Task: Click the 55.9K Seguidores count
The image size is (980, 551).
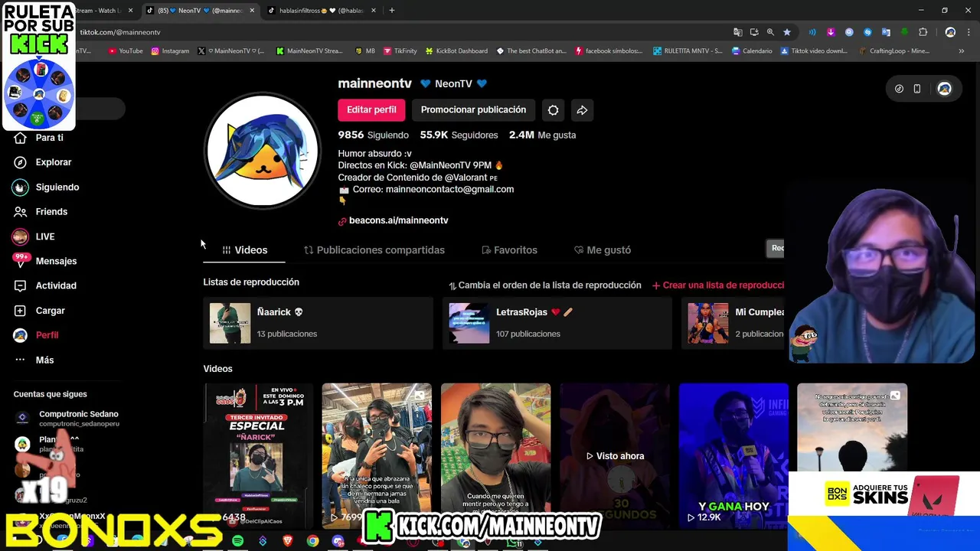Action: (459, 135)
